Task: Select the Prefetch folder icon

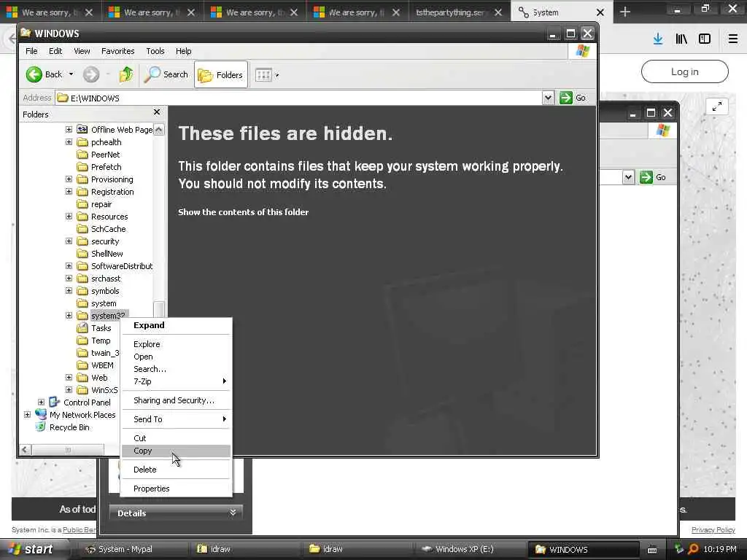Action: coord(82,167)
